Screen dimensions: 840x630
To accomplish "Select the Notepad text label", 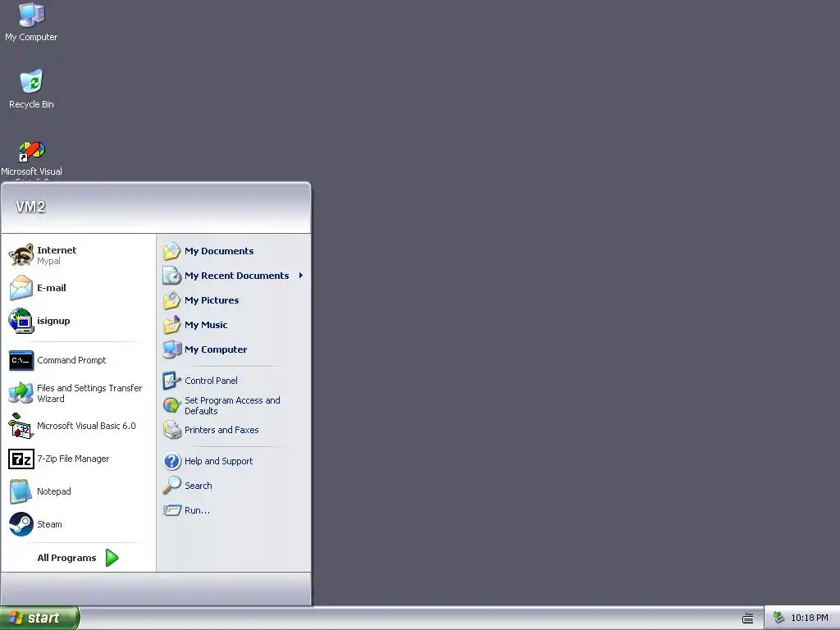I will (53, 491).
